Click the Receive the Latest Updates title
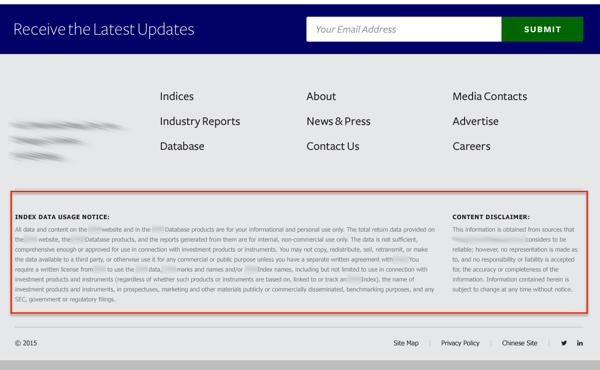Image resolution: width=600 pixels, height=370 pixels. tap(104, 29)
